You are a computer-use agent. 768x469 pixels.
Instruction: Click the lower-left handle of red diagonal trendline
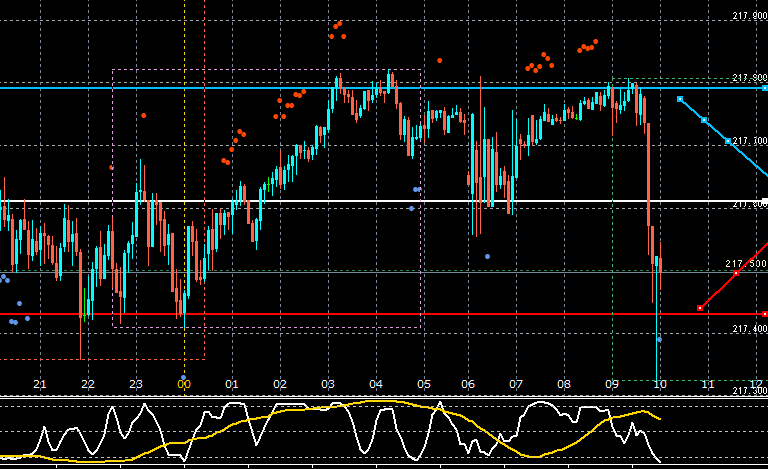700,308
